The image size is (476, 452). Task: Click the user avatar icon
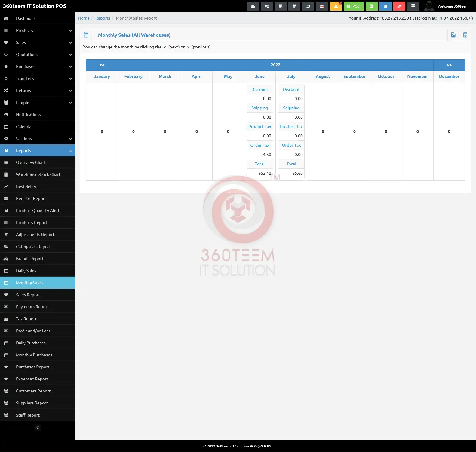[429, 6]
